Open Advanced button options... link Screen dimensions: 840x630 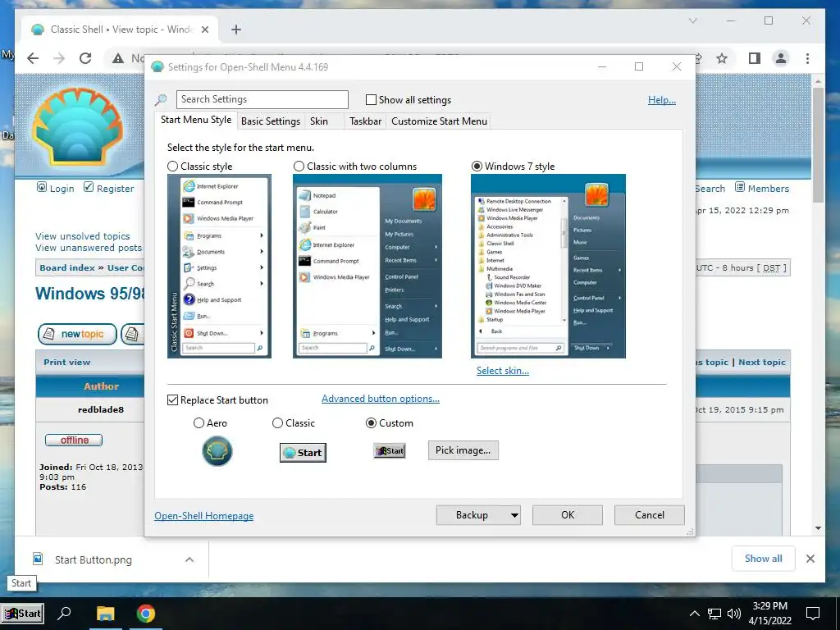point(381,399)
